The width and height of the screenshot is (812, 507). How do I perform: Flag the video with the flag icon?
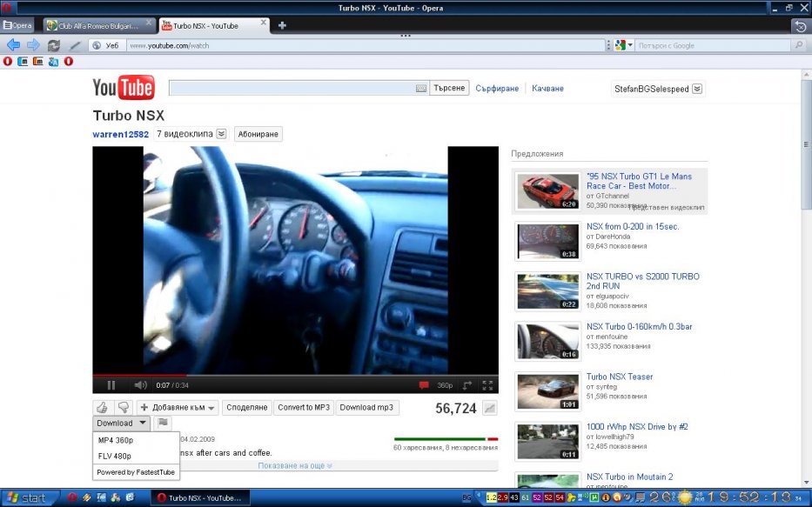[x=163, y=423]
